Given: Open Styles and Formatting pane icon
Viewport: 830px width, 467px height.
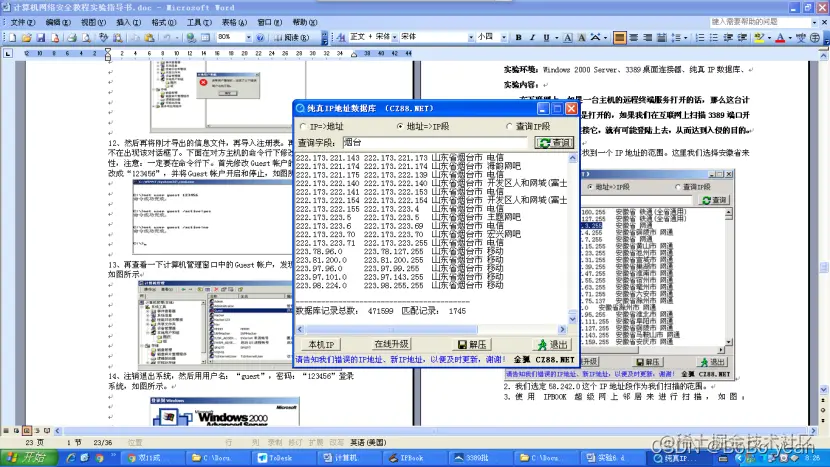Looking at the screenshot, I should (x=341, y=37).
